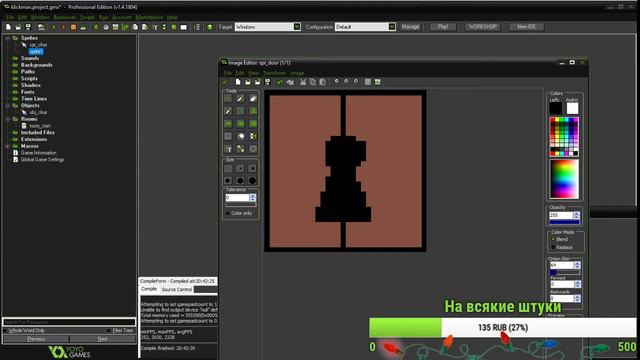Select the spr_char sprite in tree
Image resolution: width=640 pixels, height=360 pixels.
[x=38, y=44]
